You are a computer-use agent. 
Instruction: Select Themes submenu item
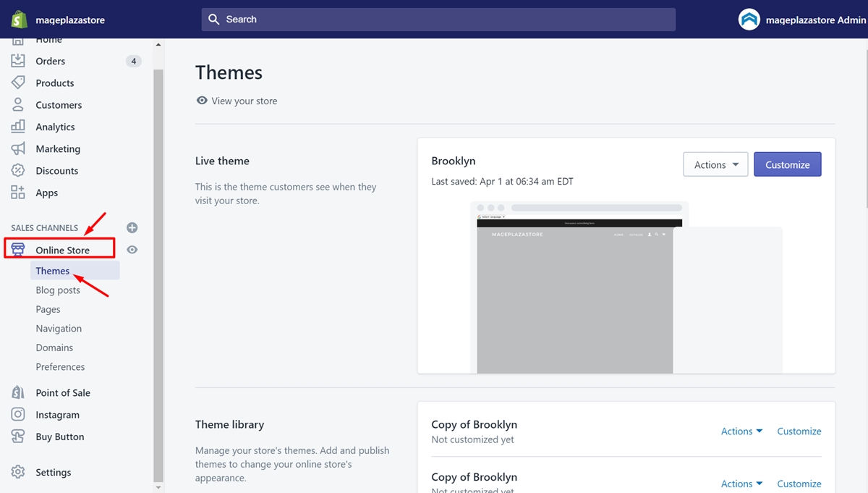75,271
